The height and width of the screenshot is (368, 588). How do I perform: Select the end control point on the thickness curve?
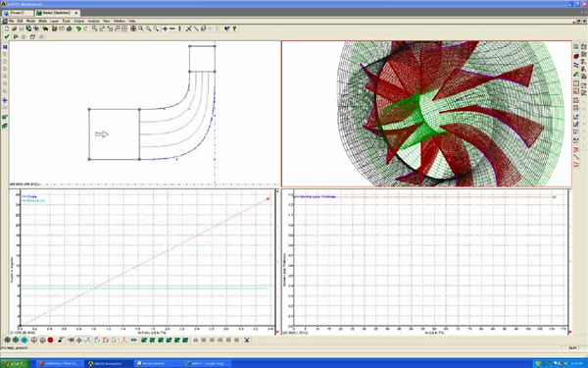tap(555, 197)
